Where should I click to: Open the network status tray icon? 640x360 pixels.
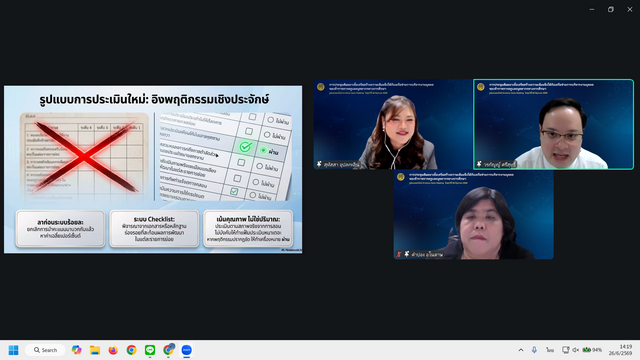(x=566, y=350)
